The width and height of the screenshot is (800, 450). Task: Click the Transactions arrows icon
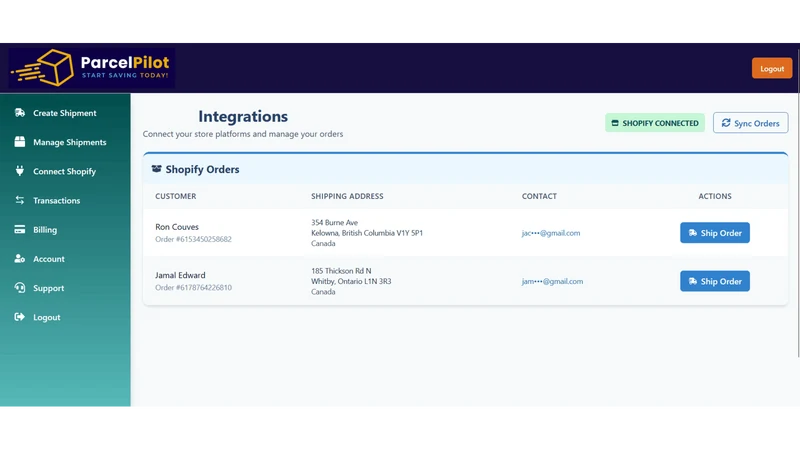(x=20, y=200)
